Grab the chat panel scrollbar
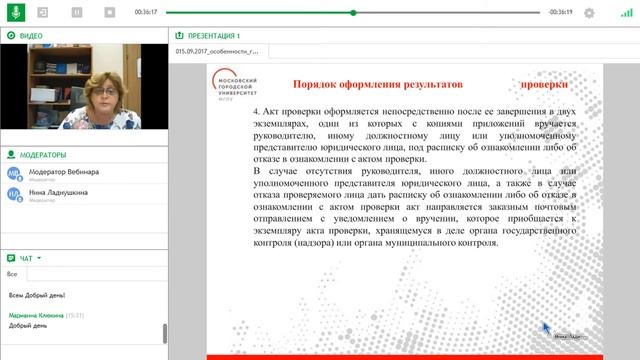Image resolution: width=640 pixels, height=360 pixels. pyautogui.click(x=165, y=333)
